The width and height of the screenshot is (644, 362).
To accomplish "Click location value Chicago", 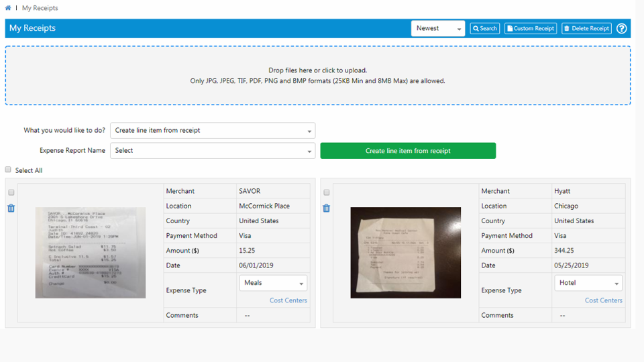I will [566, 206].
